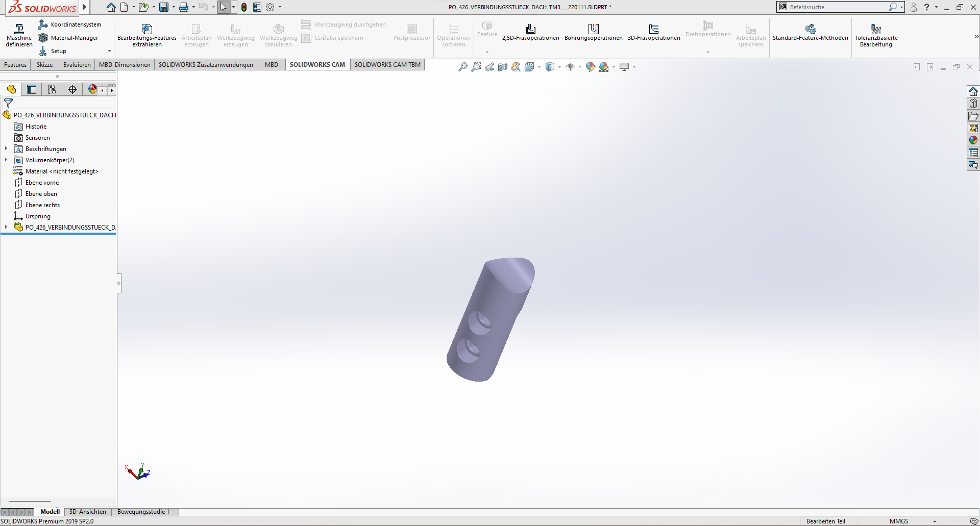980x526 pixels.
Task: Switch to the Skizze tab
Action: coord(44,65)
